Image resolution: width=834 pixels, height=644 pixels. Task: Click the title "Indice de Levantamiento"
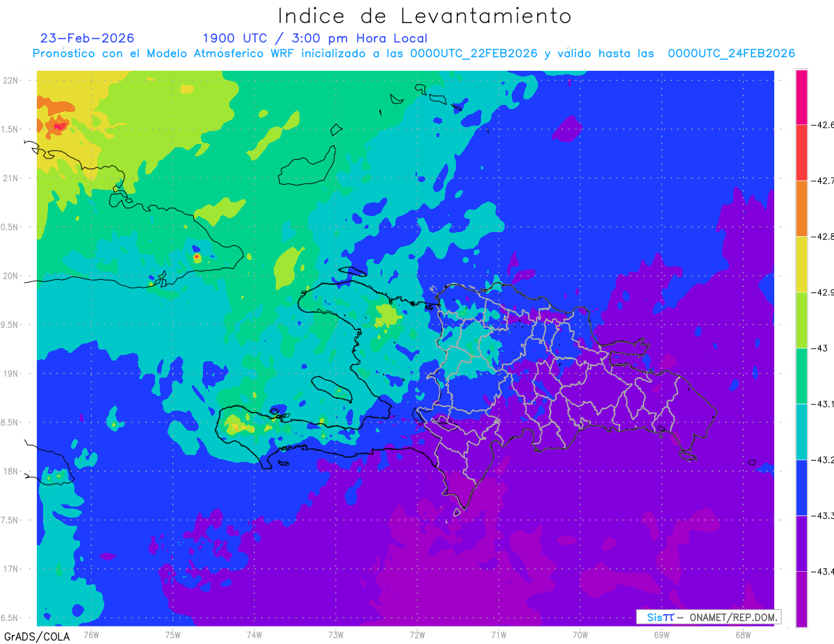[x=425, y=16]
